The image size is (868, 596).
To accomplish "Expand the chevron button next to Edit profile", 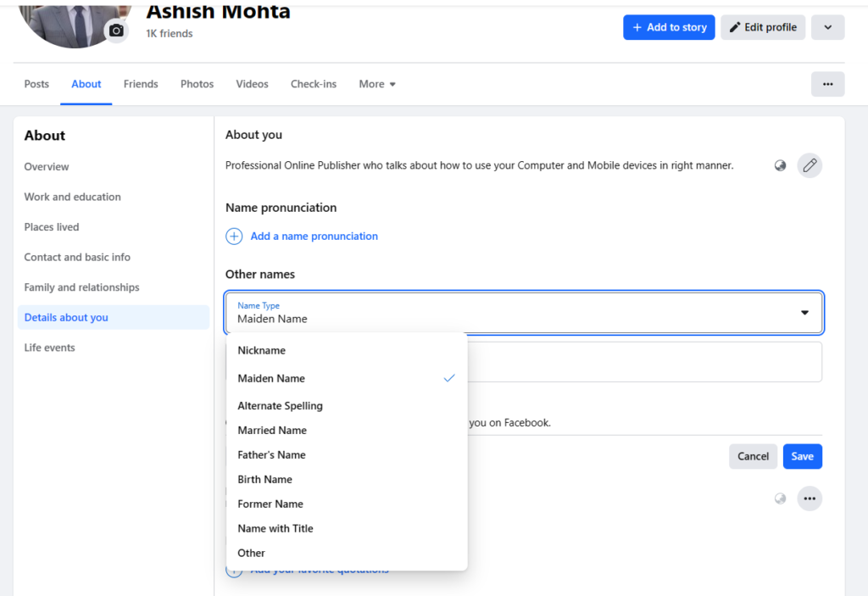I will [827, 27].
